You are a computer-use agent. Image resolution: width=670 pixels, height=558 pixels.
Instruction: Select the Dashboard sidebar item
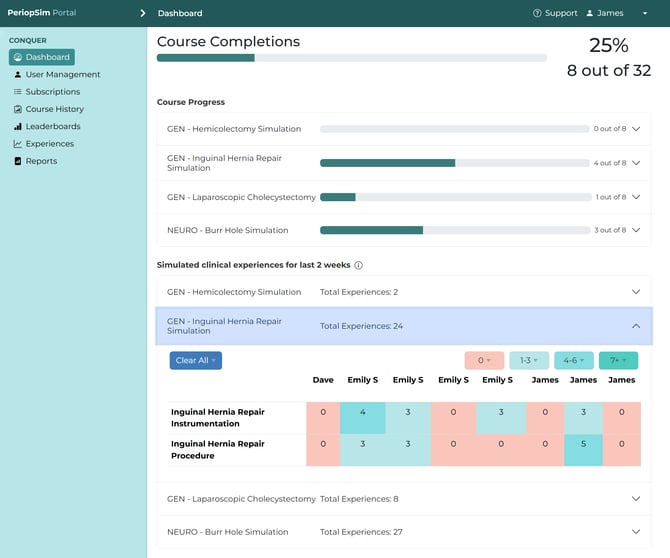[x=42, y=57]
